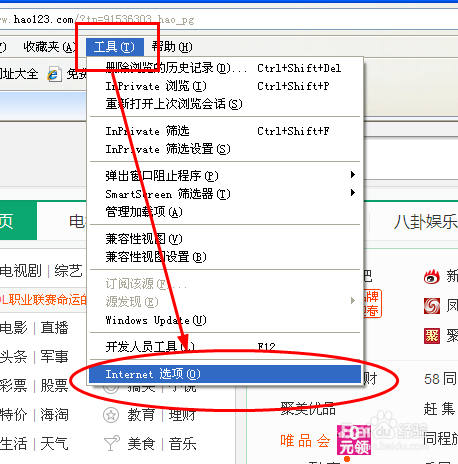
Task: Choose 删除浏览的历史记录(D) entry
Action: tap(225, 68)
